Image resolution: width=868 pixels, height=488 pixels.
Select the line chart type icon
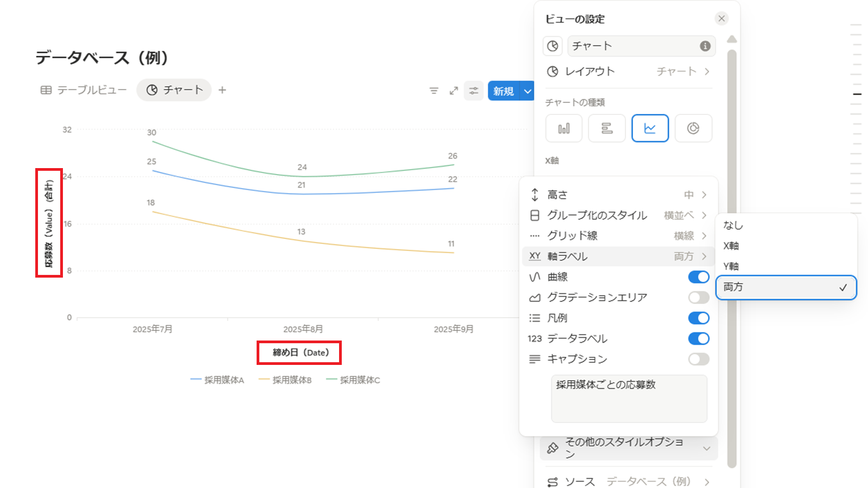(x=650, y=129)
